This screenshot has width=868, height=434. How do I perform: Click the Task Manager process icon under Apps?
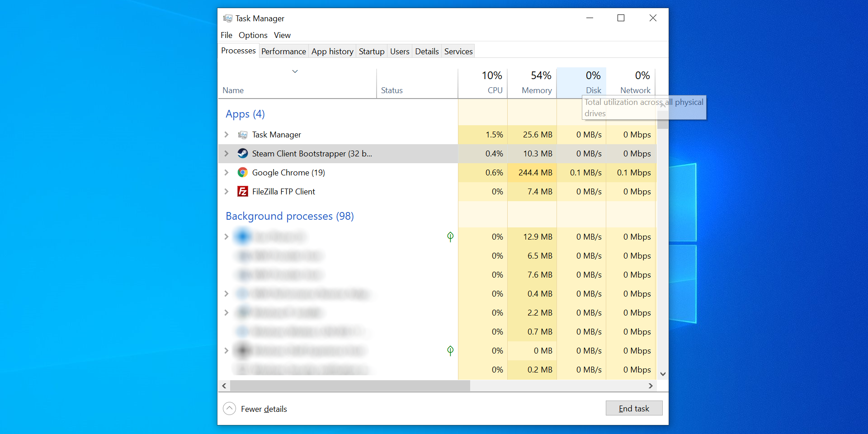[x=243, y=134]
